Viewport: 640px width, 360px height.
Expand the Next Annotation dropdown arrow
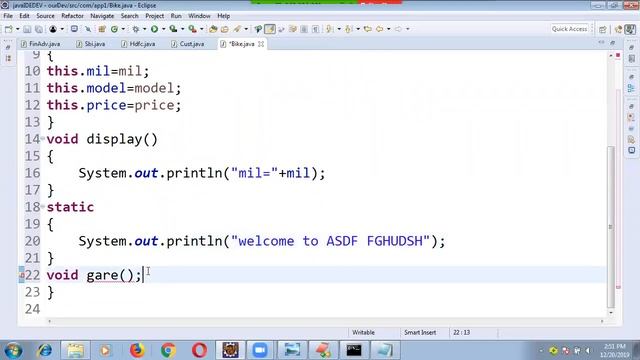(339, 29)
